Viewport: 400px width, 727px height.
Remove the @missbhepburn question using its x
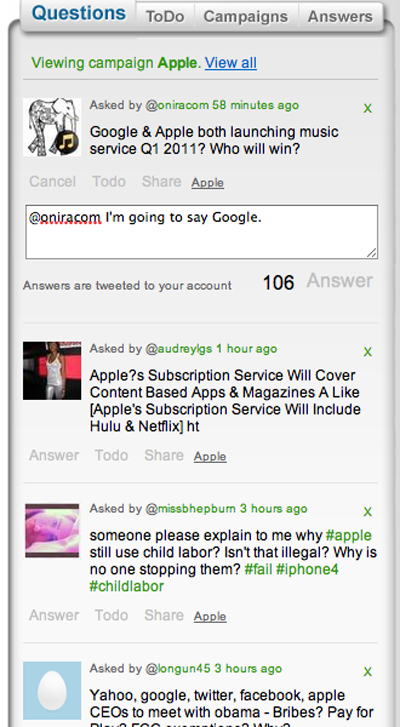click(x=368, y=512)
